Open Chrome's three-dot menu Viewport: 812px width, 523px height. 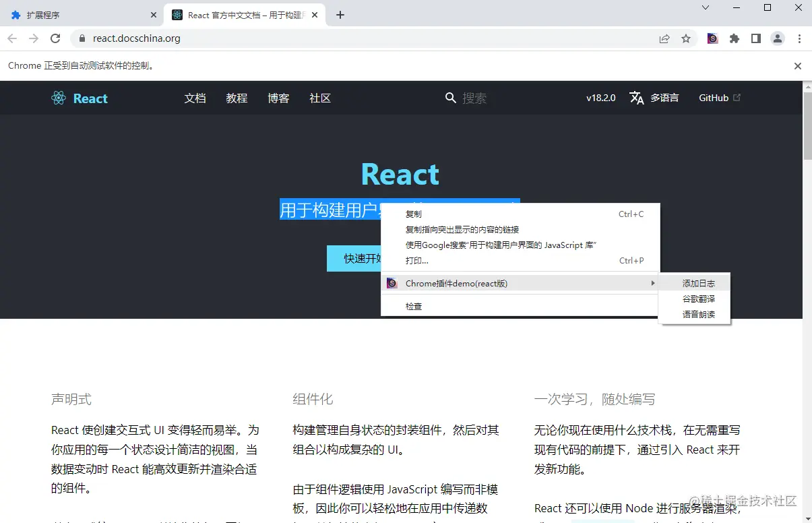point(800,38)
